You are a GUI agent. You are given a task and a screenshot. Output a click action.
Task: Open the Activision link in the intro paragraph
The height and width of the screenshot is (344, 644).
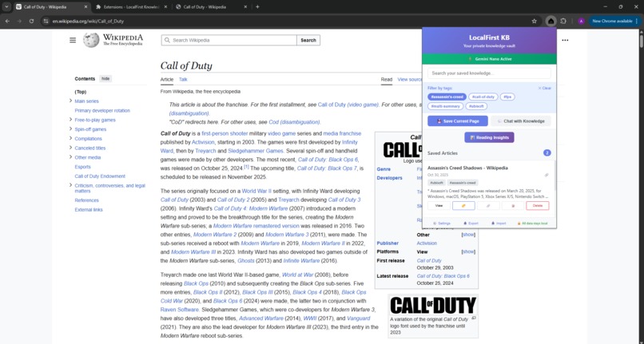pos(203,142)
